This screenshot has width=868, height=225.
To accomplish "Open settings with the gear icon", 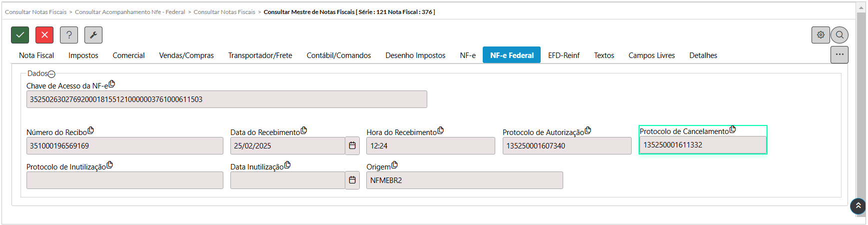I will (821, 35).
